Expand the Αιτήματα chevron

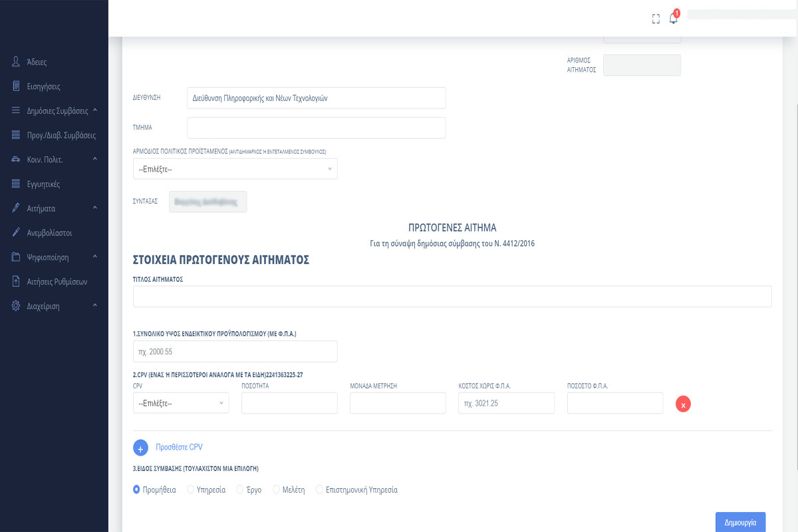click(95, 208)
